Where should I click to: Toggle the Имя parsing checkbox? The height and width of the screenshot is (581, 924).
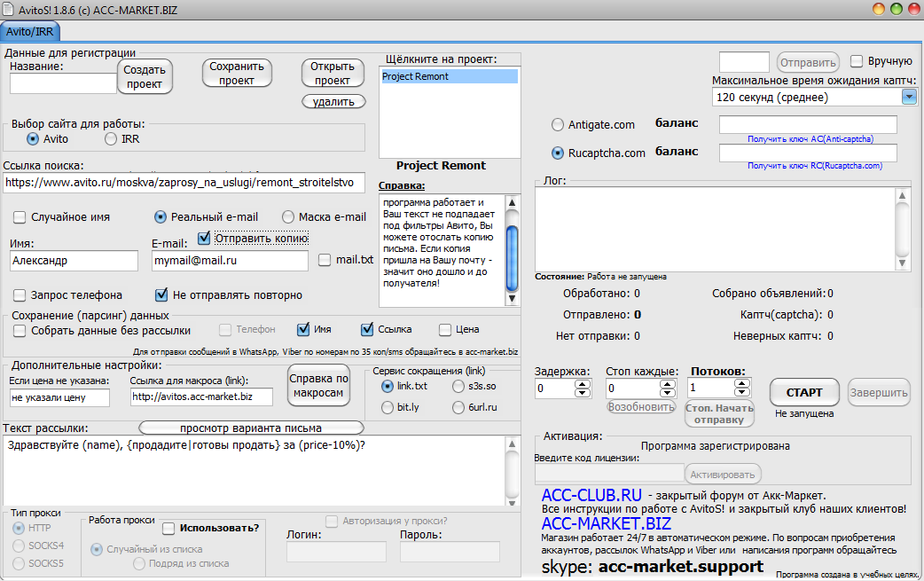pyautogui.click(x=303, y=329)
